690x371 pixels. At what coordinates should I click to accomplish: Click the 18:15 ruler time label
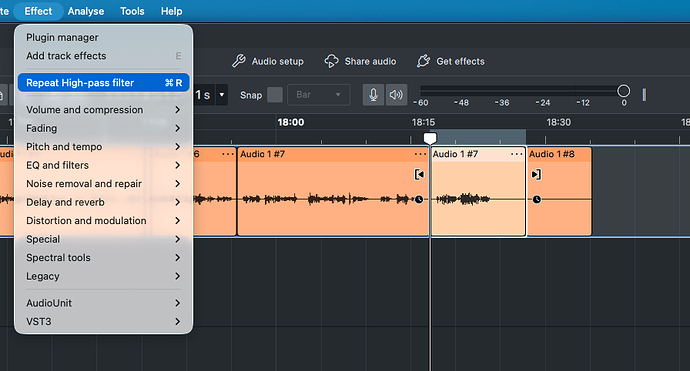423,122
